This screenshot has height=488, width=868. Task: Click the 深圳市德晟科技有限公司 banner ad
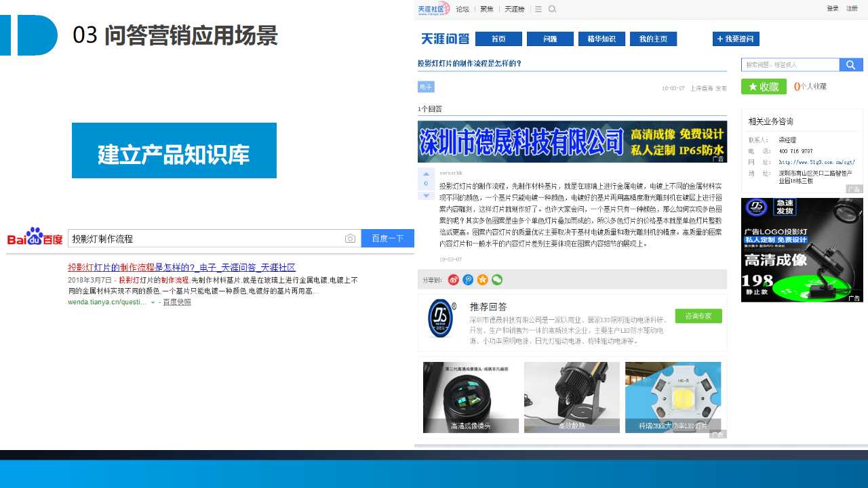572,142
